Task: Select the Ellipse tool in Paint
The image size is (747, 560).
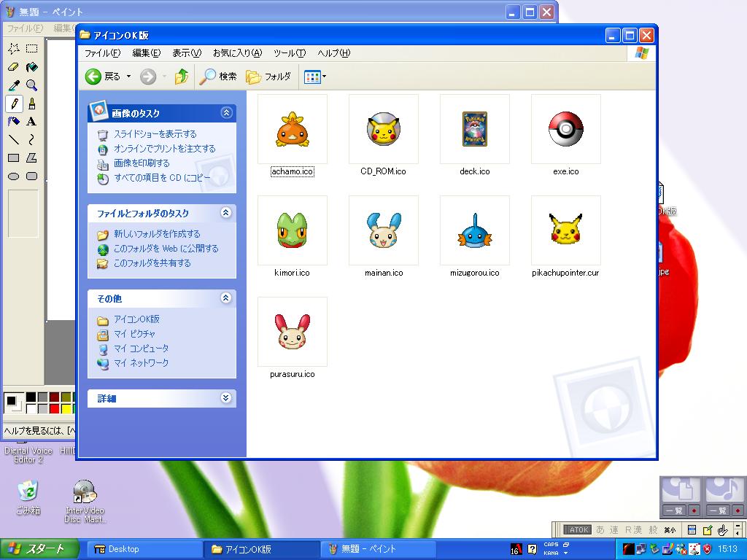Action: [x=14, y=176]
